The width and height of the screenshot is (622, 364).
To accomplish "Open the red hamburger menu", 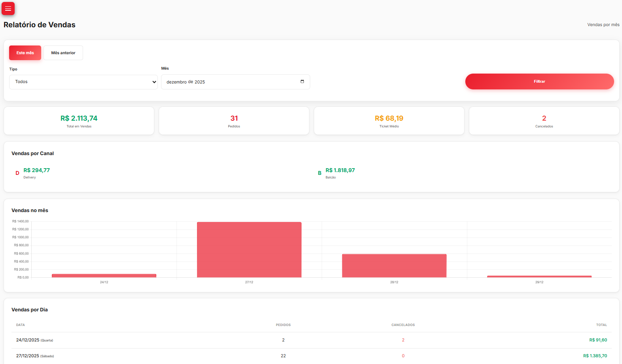I will tap(8, 8).
